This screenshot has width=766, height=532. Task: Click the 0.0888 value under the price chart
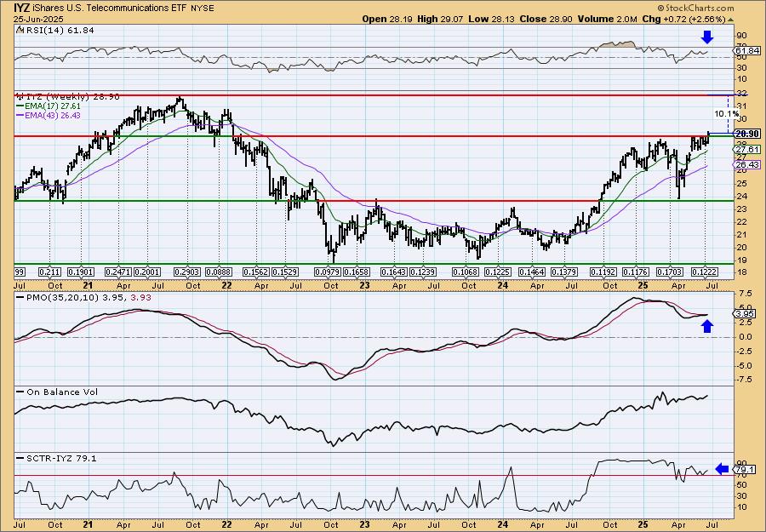tap(219, 272)
